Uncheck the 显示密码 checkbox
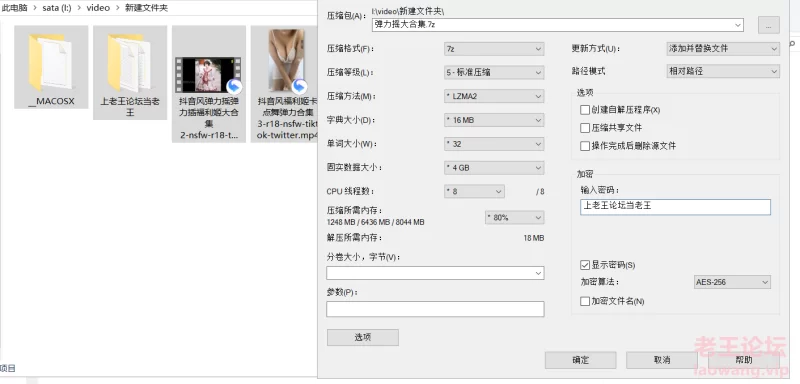The width and height of the screenshot is (800, 384). pyautogui.click(x=585, y=265)
